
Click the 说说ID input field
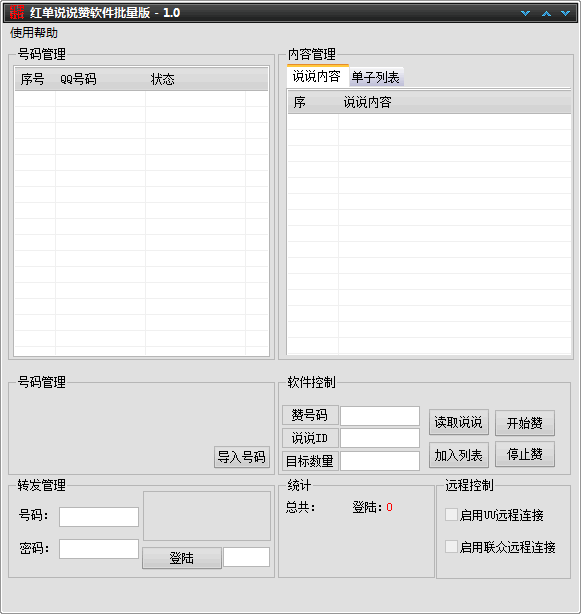[380, 438]
